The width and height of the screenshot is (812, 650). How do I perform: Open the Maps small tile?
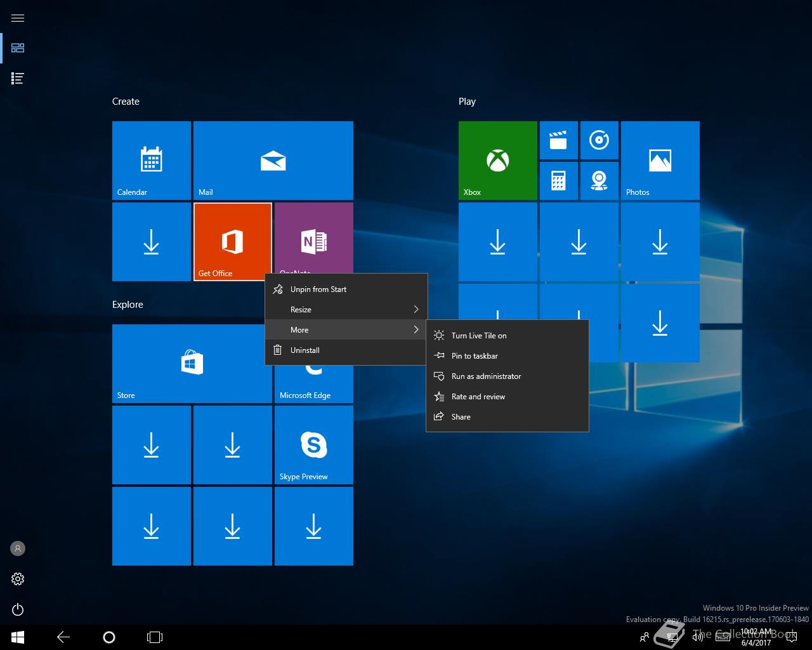click(599, 181)
